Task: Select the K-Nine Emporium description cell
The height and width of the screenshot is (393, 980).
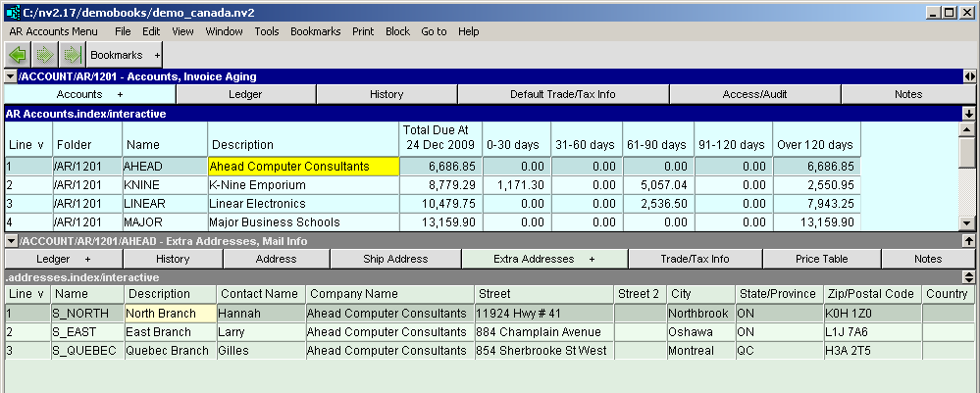Action: pyautogui.click(x=303, y=185)
